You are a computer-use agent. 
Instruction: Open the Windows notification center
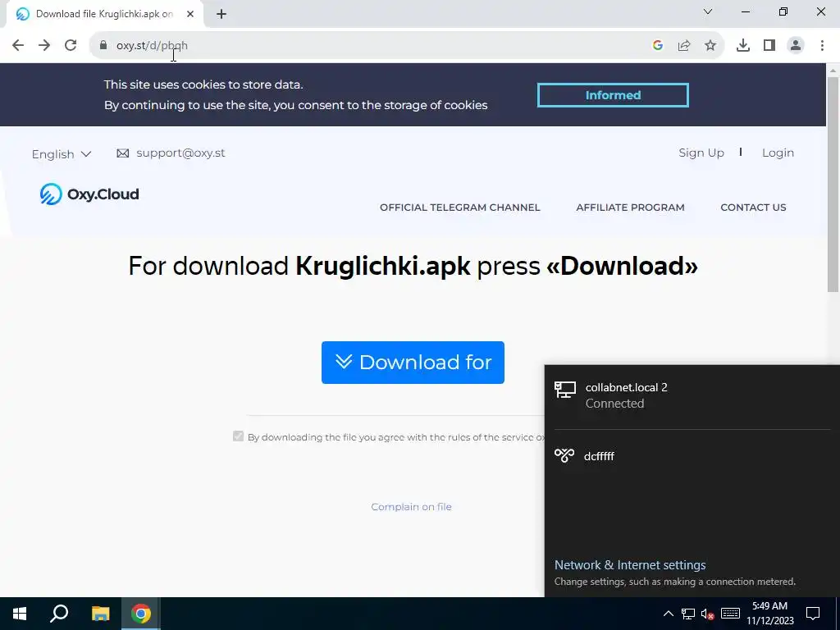[x=813, y=614]
